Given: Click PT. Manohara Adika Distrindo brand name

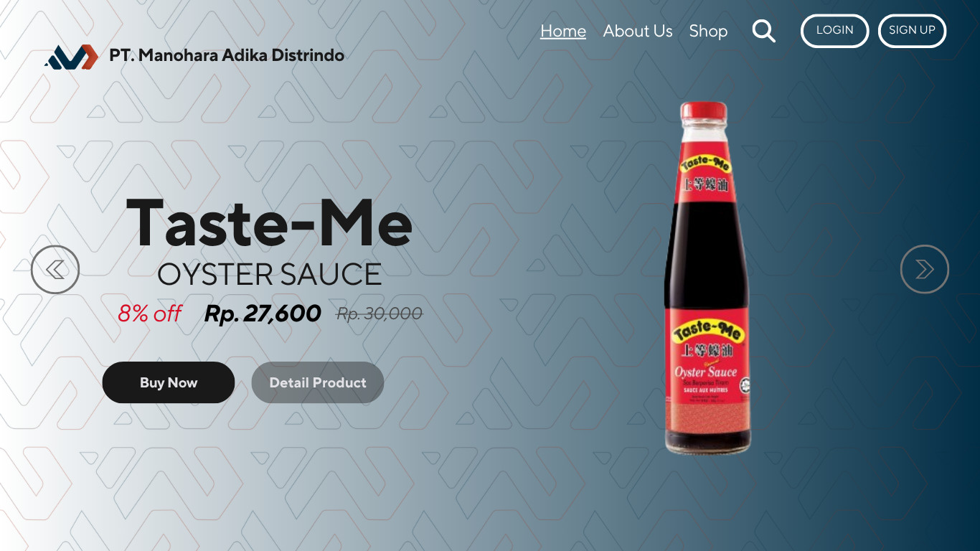Looking at the screenshot, I should click(227, 55).
